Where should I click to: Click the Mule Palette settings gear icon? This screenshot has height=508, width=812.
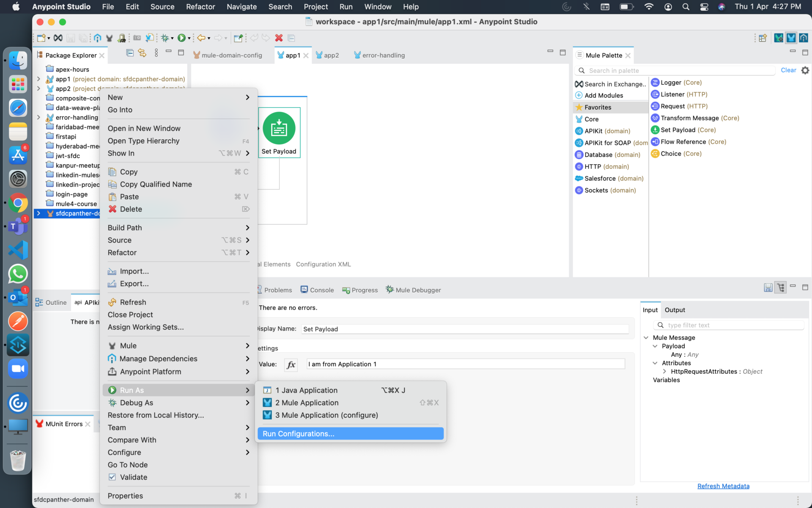[x=806, y=70]
